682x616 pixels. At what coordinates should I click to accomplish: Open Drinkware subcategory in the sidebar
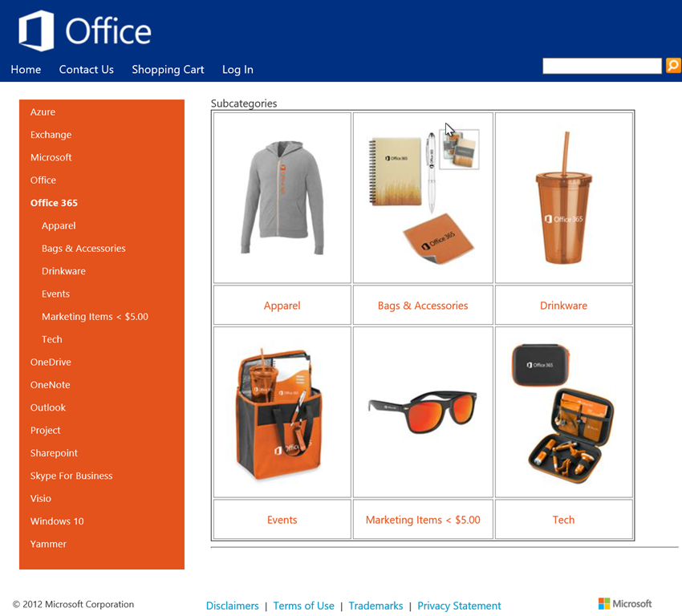click(63, 271)
